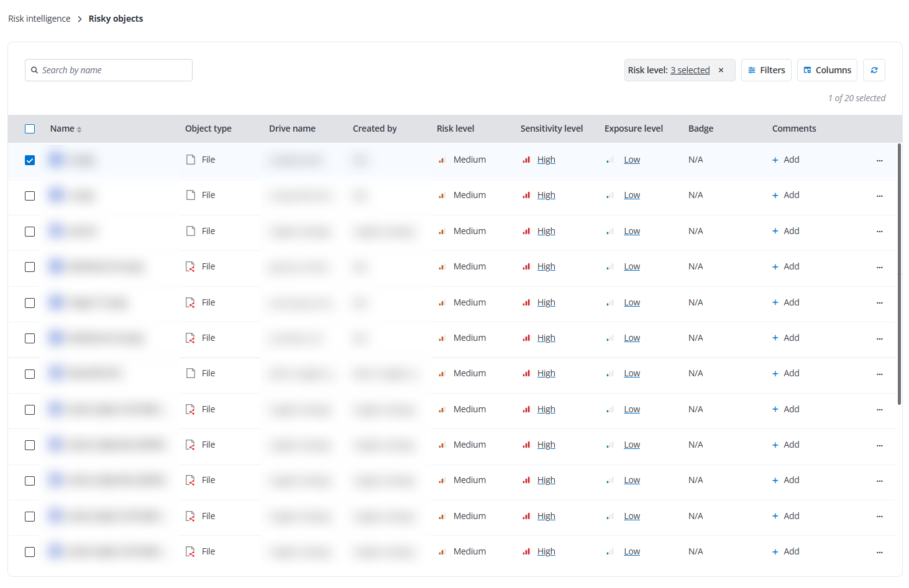909x588 pixels.
Task: Click the Search by name field
Action: click(115, 70)
